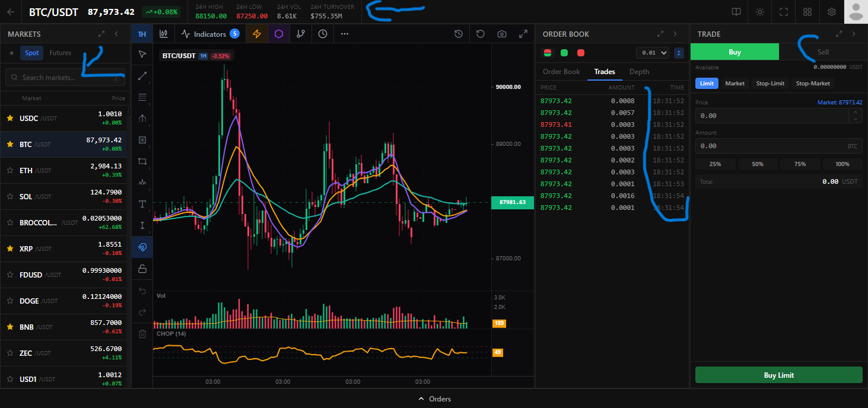Collapse the Markets panel chevron

[x=116, y=34]
